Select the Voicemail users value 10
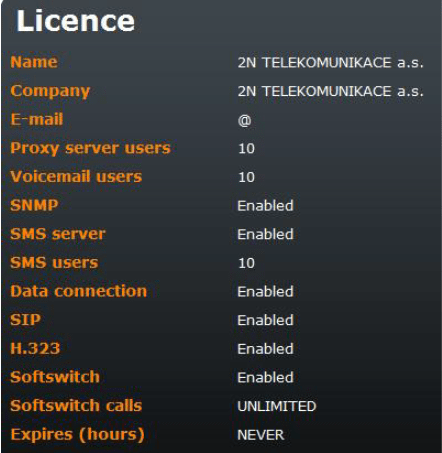The width and height of the screenshot is (442, 453). pyautogui.click(x=246, y=177)
